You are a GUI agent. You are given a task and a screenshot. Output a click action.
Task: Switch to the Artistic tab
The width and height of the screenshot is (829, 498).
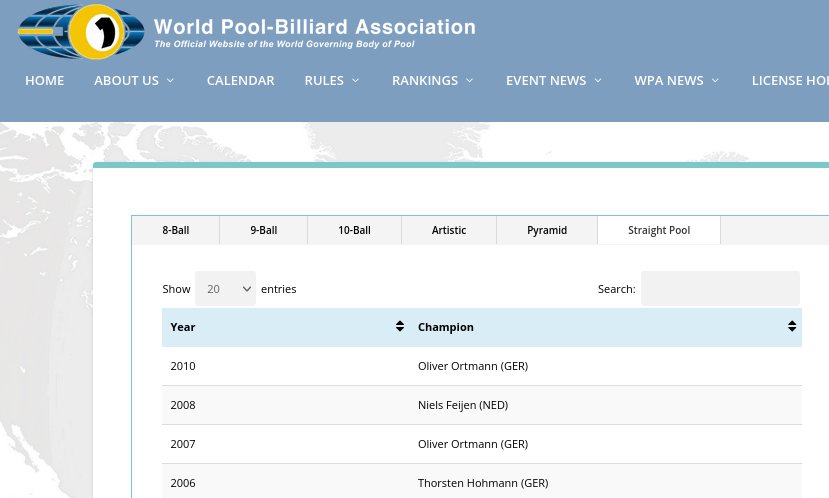tap(449, 230)
